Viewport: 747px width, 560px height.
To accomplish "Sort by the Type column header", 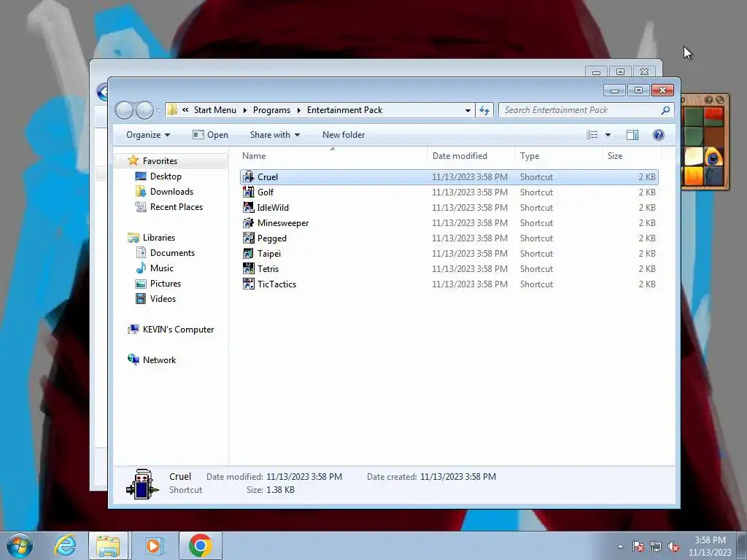I will [559, 156].
